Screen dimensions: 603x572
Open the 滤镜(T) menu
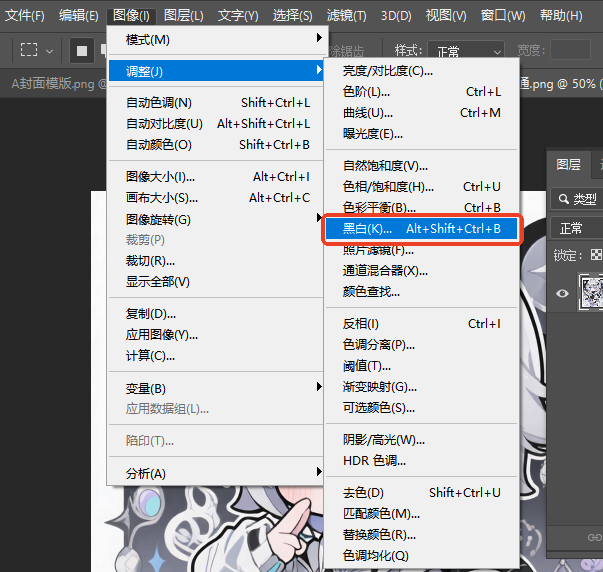[346, 15]
